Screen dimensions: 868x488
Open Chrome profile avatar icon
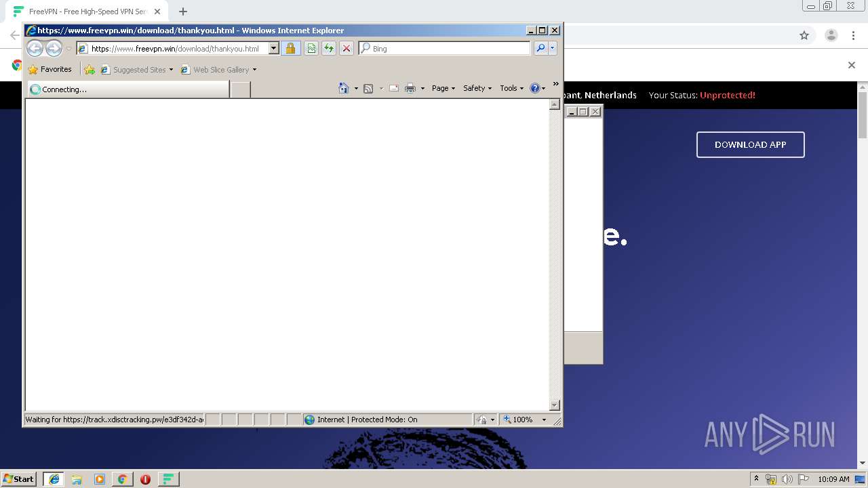click(x=831, y=35)
